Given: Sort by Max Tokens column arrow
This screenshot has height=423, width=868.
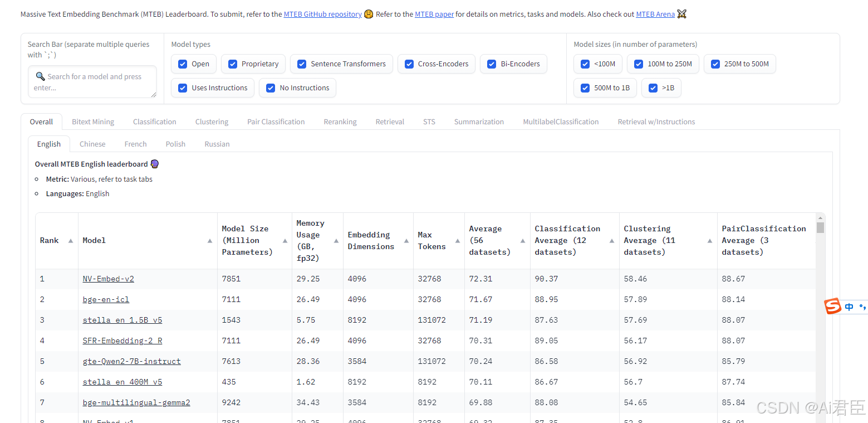Looking at the screenshot, I should [x=458, y=241].
